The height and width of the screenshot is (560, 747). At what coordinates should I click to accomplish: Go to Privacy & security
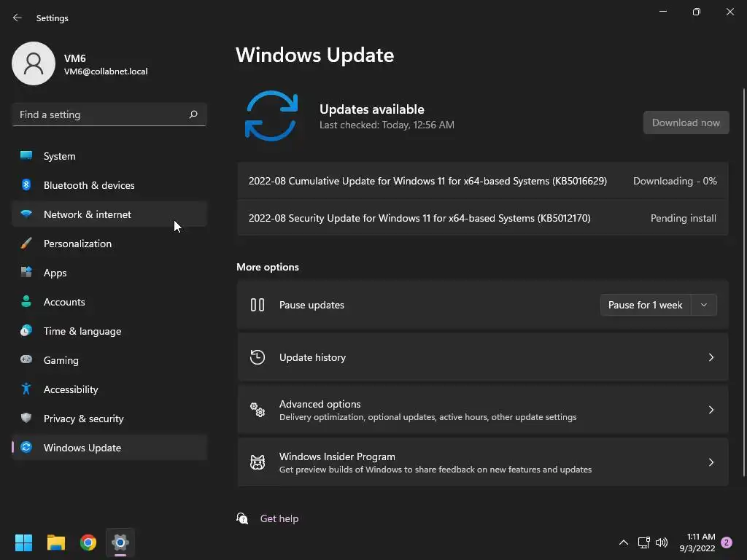click(x=109, y=419)
